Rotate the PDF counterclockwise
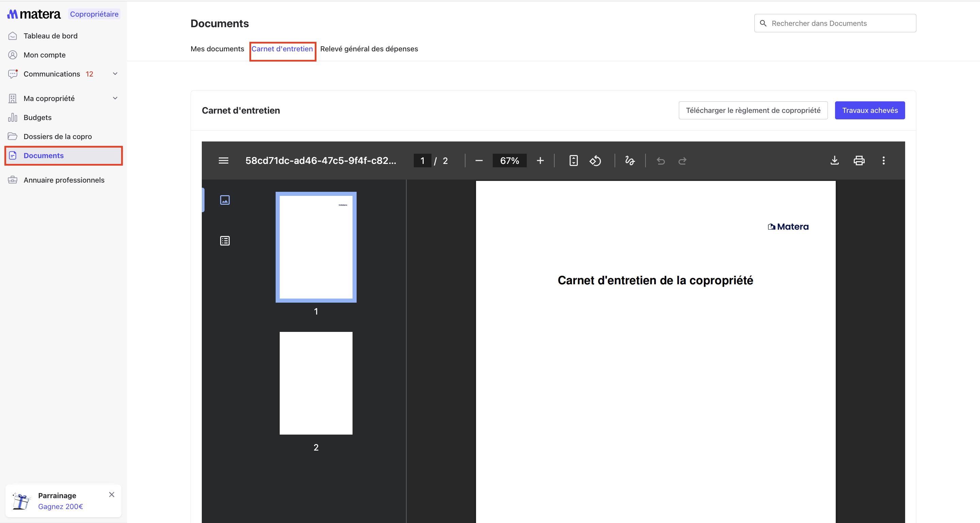This screenshot has height=523, width=980. [x=595, y=161]
